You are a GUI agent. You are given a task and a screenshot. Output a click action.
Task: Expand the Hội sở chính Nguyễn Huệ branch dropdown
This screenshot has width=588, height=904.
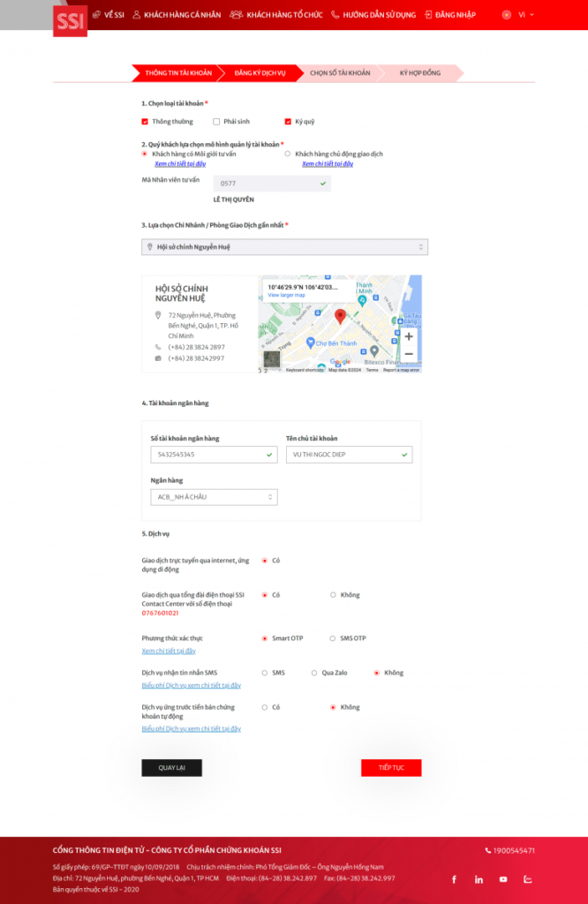(285, 247)
